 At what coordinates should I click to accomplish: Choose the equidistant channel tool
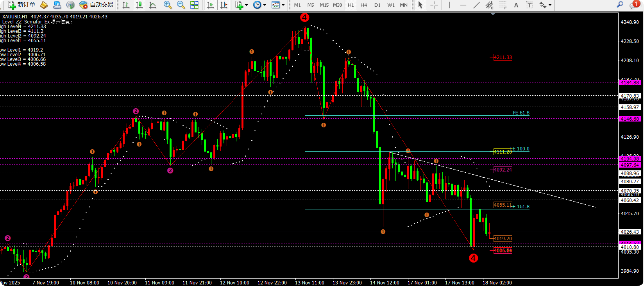(x=490, y=5)
